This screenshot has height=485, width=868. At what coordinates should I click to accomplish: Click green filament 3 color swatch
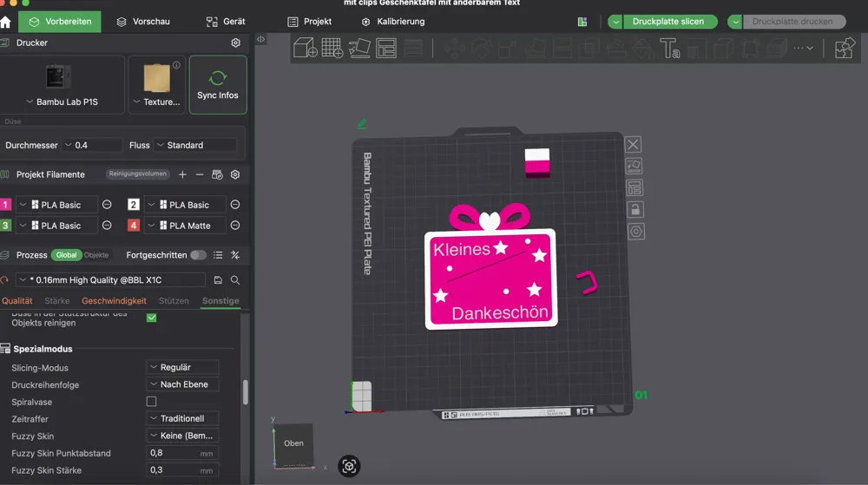coord(5,226)
